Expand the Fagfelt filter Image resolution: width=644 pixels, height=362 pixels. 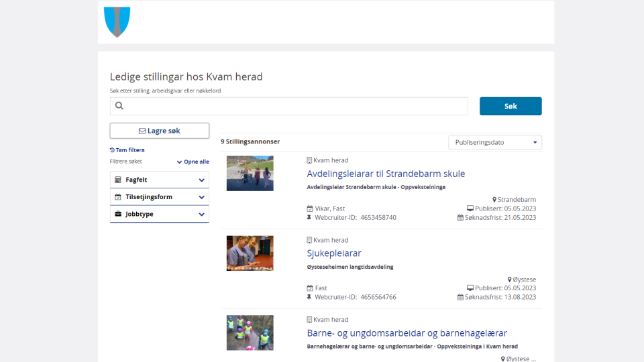click(160, 180)
